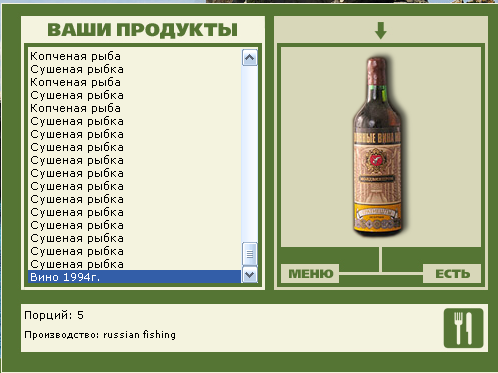Screen dimensions: 498x373
Task: Click the product list scroll down arrow
Action: coord(250,275)
